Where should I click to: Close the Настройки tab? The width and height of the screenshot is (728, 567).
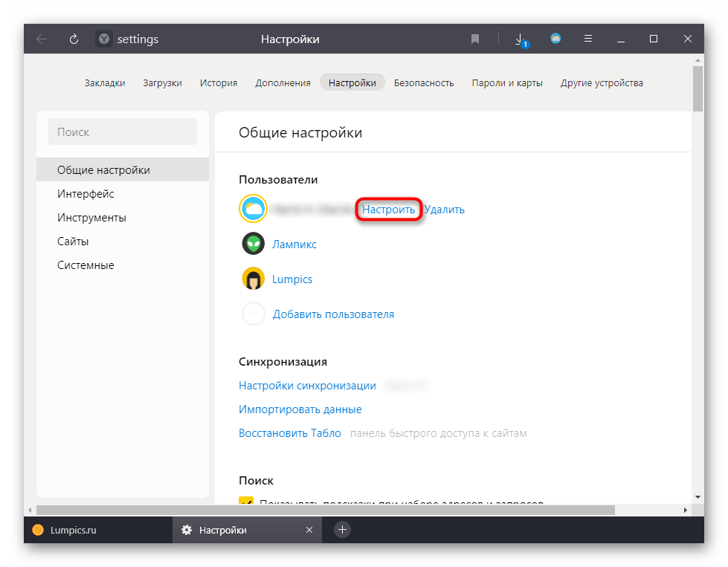click(309, 530)
